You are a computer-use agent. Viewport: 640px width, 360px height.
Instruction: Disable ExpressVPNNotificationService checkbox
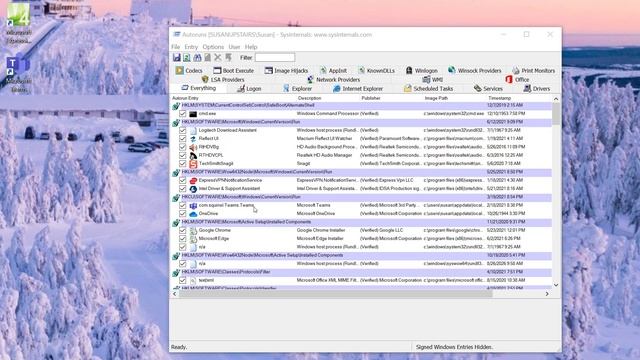click(x=182, y=180)
